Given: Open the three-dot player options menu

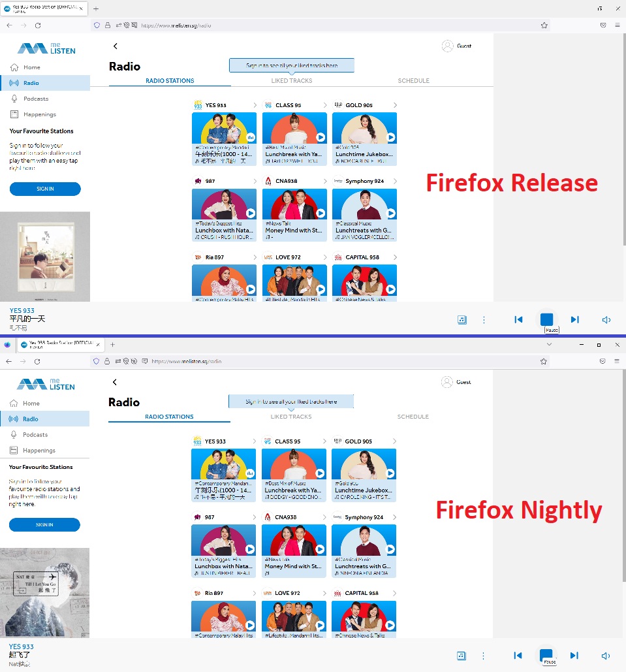Looking at the screenshot, I should (x=484, y=319).
